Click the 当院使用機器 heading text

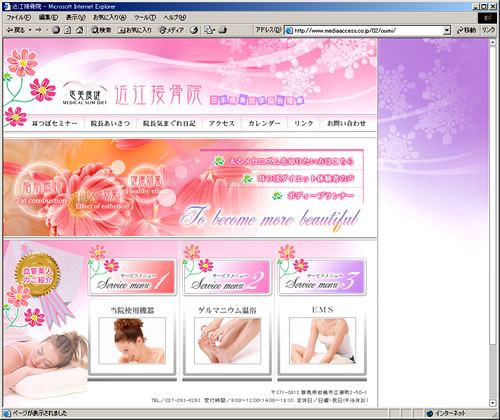pos(132,310)
